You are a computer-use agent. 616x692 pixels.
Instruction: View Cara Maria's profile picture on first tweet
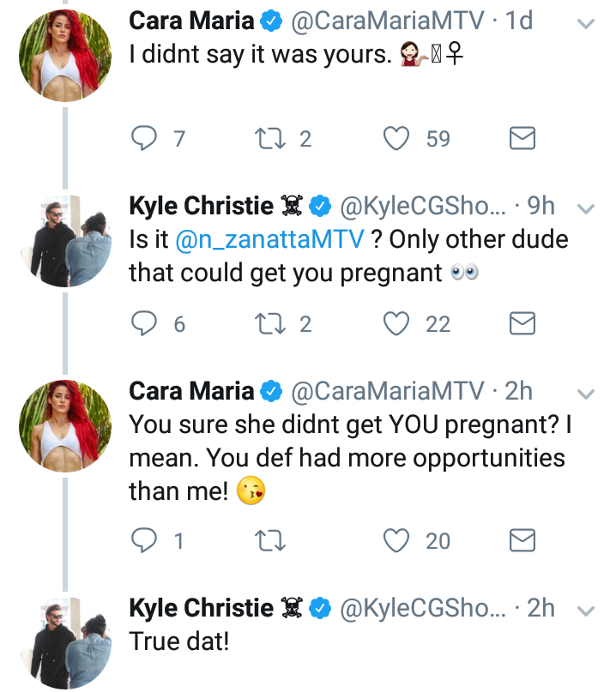tap(65, 56)
